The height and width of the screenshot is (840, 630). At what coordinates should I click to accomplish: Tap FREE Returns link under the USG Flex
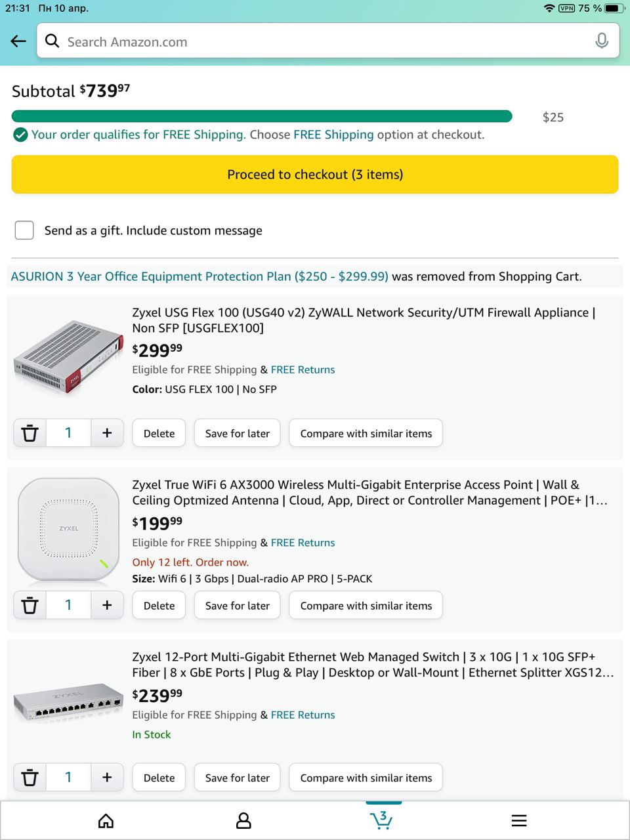pyautogui.click(x=303, y=370)
